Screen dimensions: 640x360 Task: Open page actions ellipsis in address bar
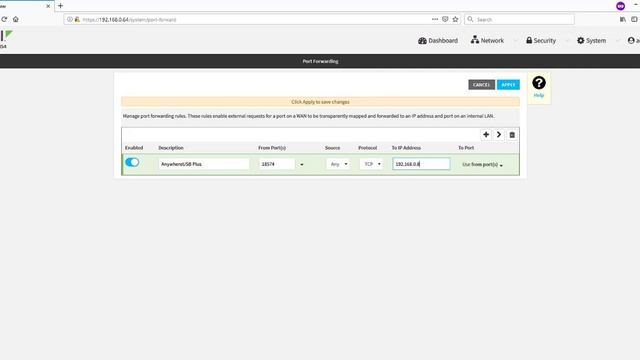[x=435, y=19]
